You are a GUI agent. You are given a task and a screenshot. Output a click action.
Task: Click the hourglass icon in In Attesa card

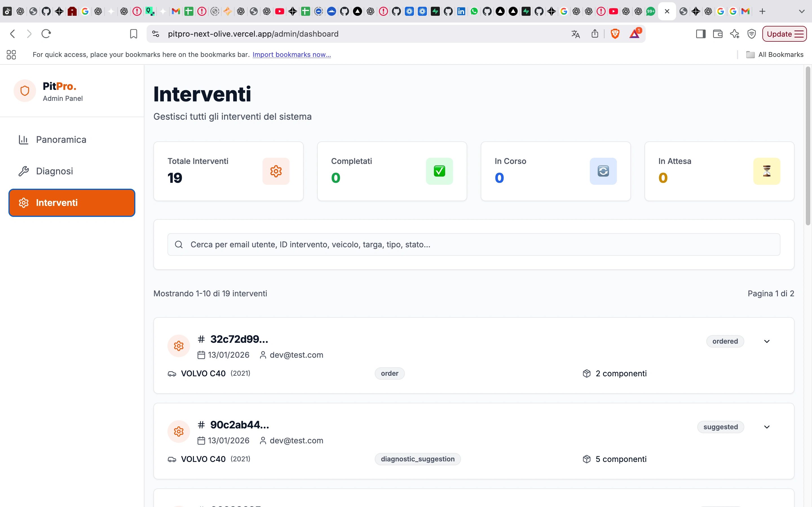(x=766, y=171)
